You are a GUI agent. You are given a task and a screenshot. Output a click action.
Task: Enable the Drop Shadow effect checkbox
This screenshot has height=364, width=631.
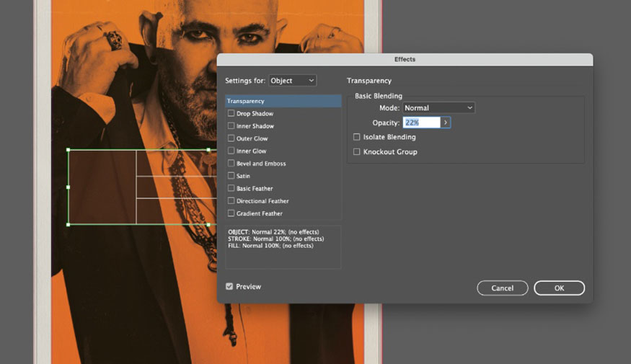(231, 113)
